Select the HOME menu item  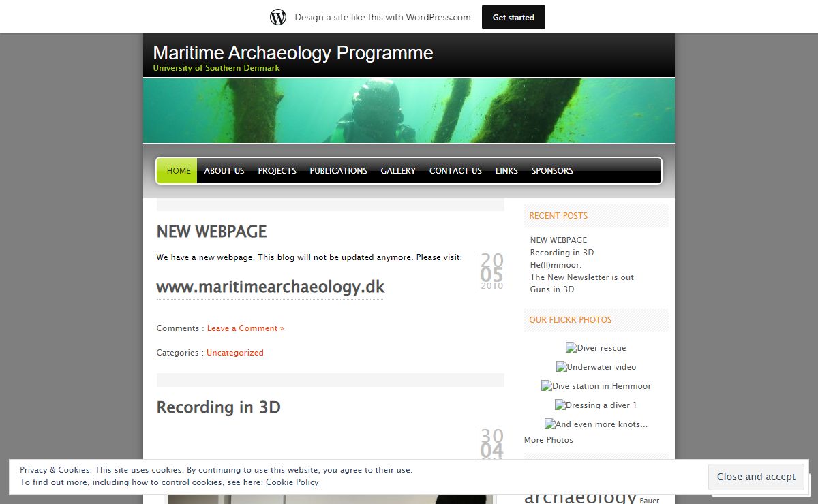tap(178, 170)
